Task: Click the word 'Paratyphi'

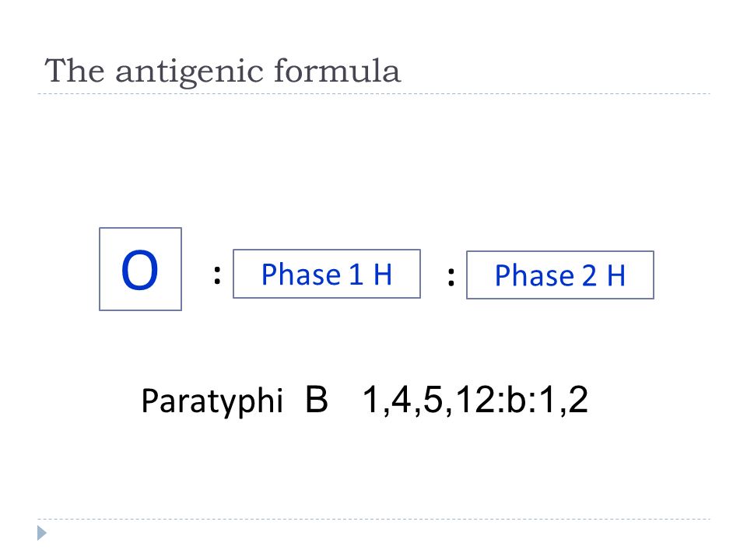Action: [x=212, y=401]
